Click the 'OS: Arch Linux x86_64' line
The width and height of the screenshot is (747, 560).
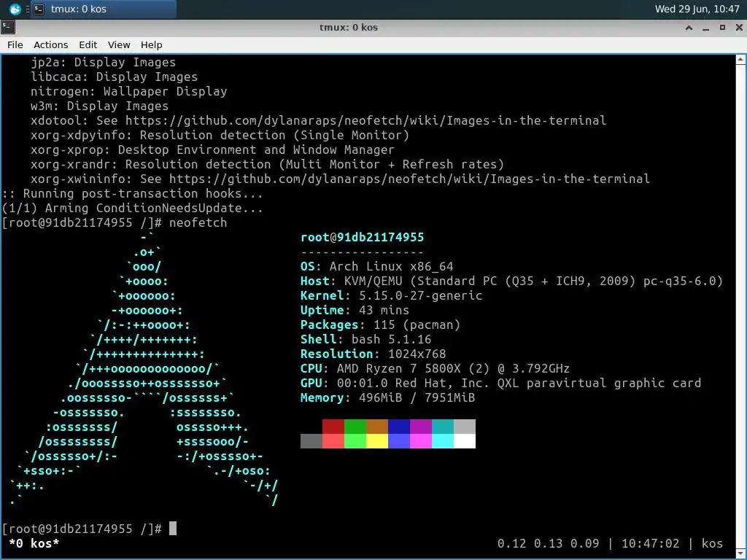point(377,267)
